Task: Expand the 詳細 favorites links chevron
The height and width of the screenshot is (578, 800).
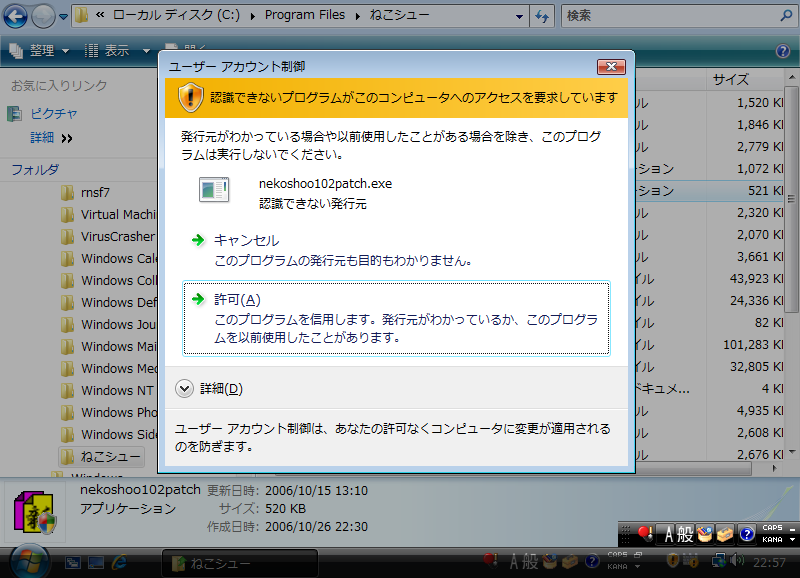Action: click(x=67, y=137)
